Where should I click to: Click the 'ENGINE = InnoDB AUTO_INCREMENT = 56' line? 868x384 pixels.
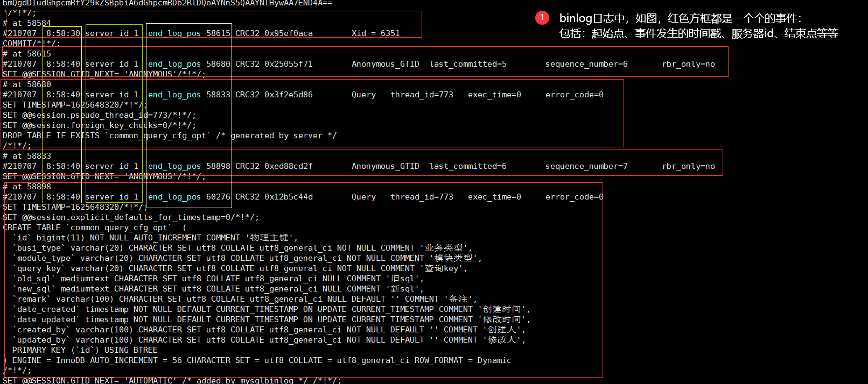(257, 360)
